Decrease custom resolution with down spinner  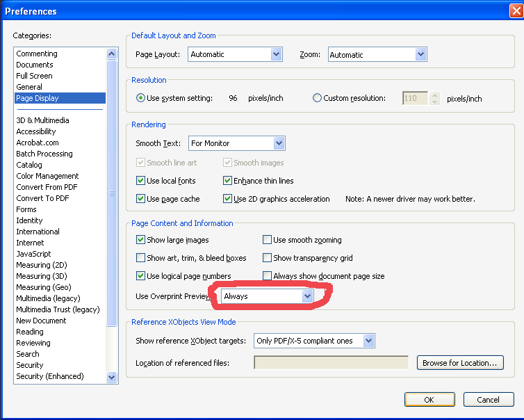(x=434, y=102)
